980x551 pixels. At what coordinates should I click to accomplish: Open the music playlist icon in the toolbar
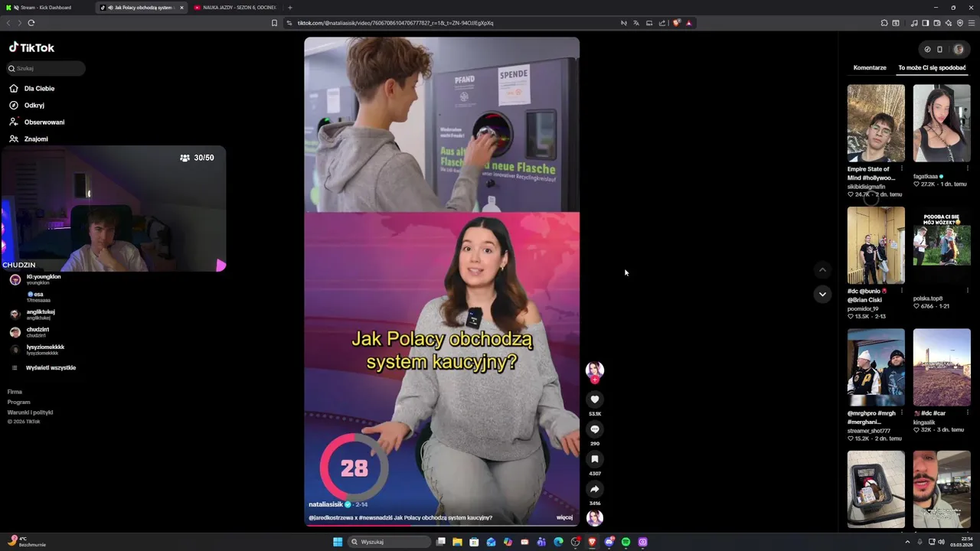(913, 23)
